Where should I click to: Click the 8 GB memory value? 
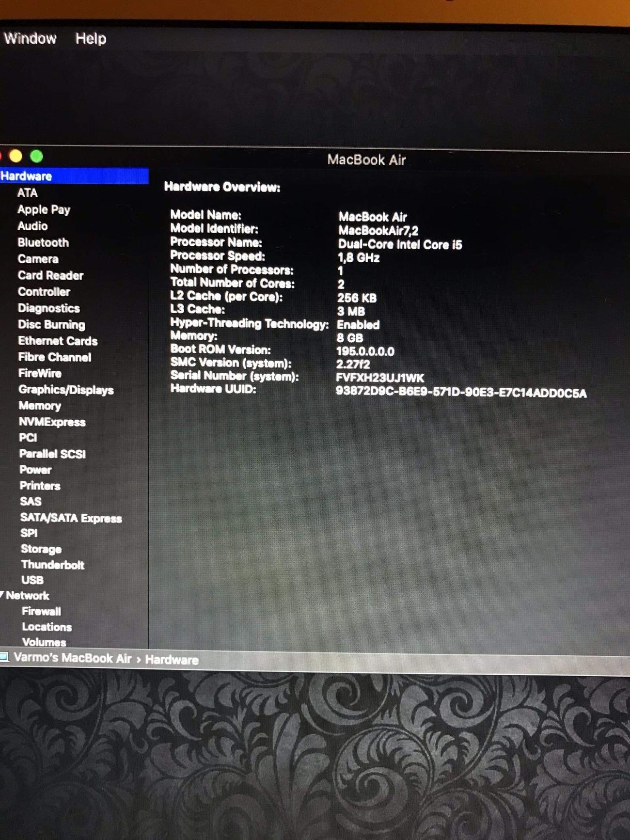350,338
